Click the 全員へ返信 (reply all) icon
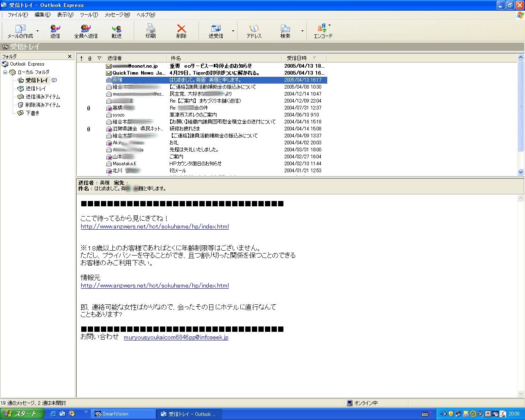The image size is (525, 420). click(86, 31)
